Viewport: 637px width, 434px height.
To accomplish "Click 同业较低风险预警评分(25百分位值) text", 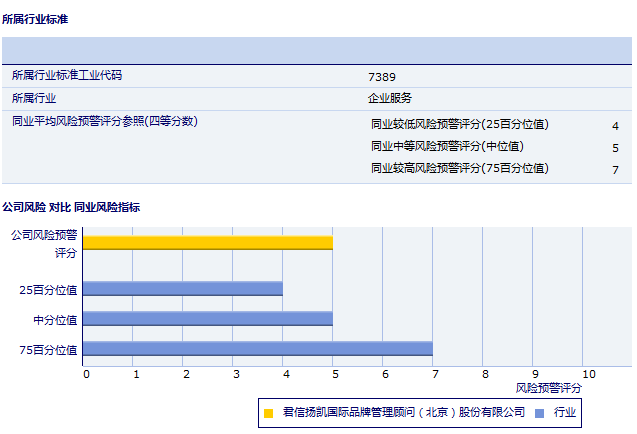I will point(459,125).
